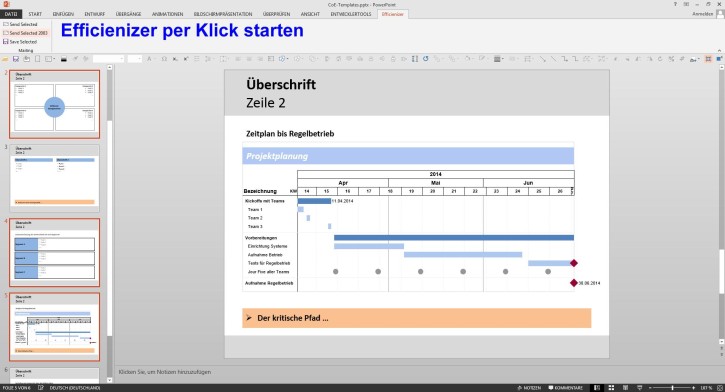
Task: Click the Anmelden sign-in link
Action: click(702, 14)
